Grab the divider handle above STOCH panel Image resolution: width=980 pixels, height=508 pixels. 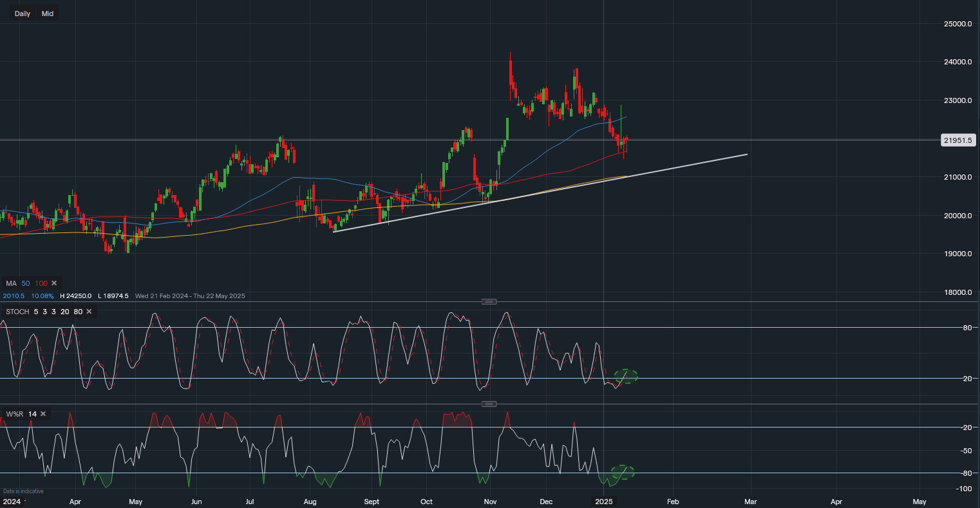click(x=489, y=301)
